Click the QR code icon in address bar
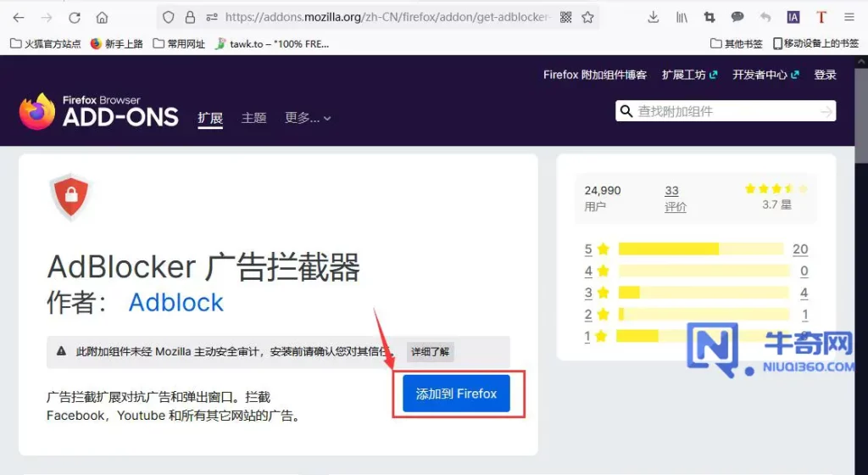868x475 pixels. click(565, 17)
